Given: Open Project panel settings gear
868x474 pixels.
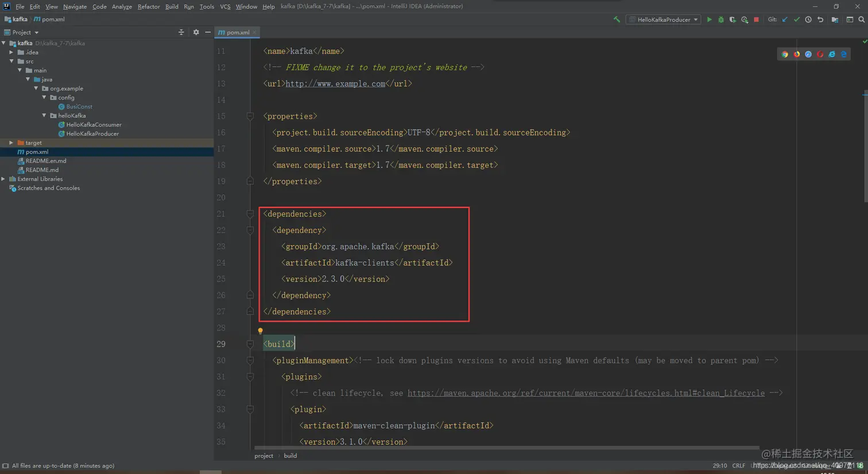Looking at the screenshot, I should click(x=196, y=32).
